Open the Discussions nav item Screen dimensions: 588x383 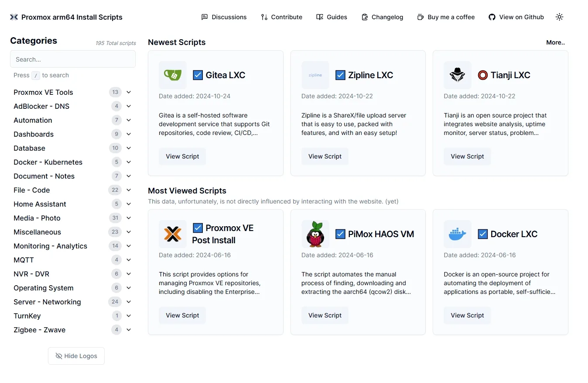click(224, 17)
